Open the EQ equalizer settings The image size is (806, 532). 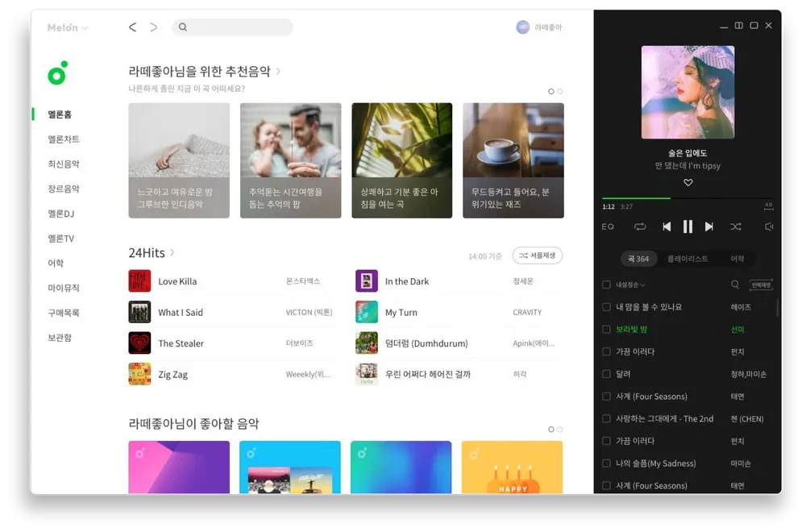pos(608,227)
